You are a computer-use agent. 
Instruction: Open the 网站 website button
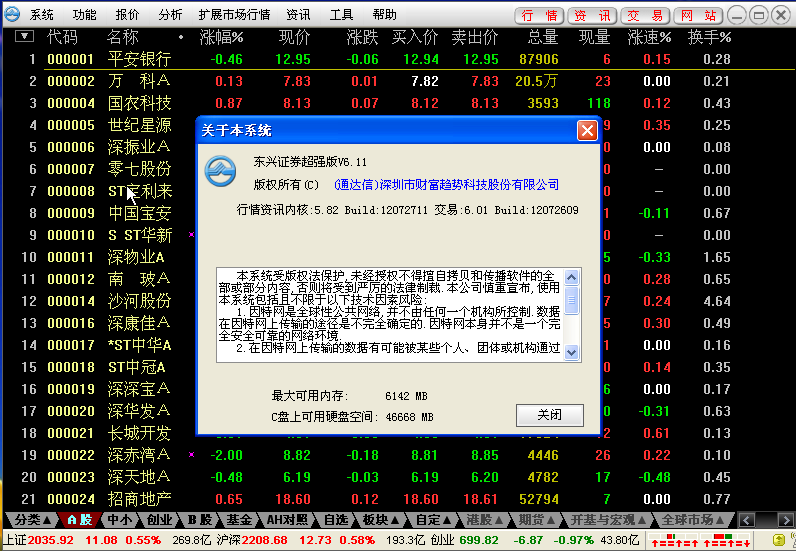(x=698, y=16)
